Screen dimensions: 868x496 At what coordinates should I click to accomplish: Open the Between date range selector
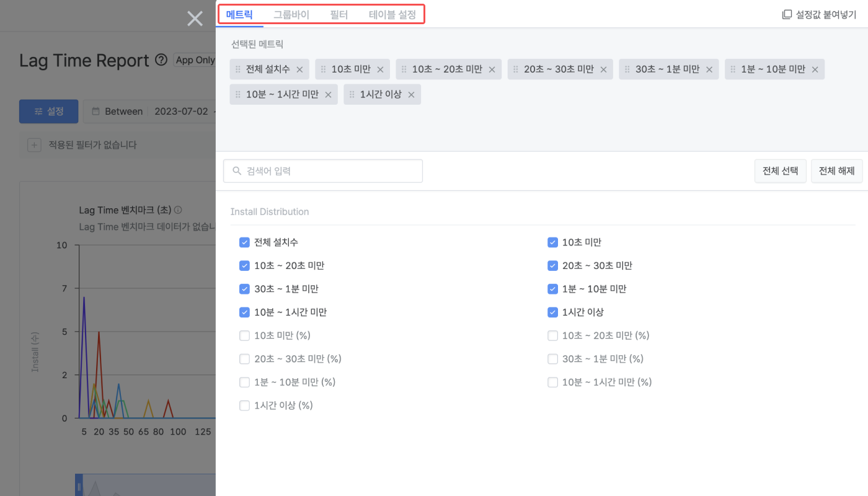(x=149, y=112)
